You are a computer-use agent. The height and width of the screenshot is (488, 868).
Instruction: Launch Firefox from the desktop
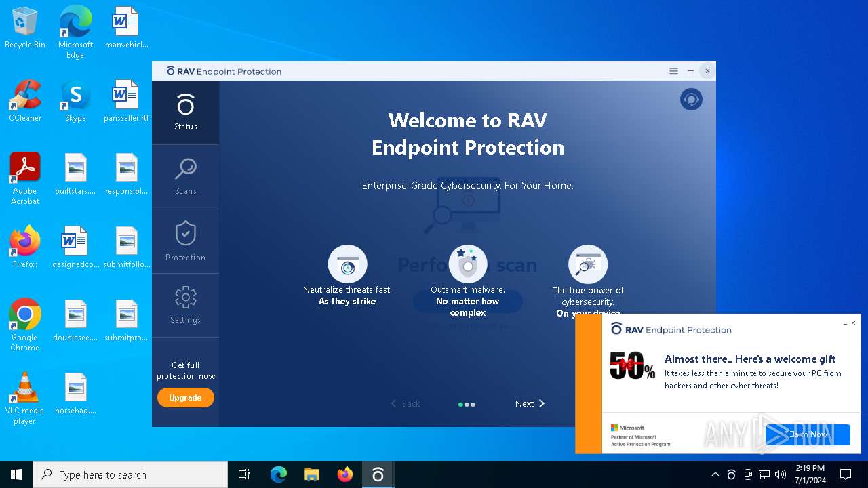coord(25,247)
